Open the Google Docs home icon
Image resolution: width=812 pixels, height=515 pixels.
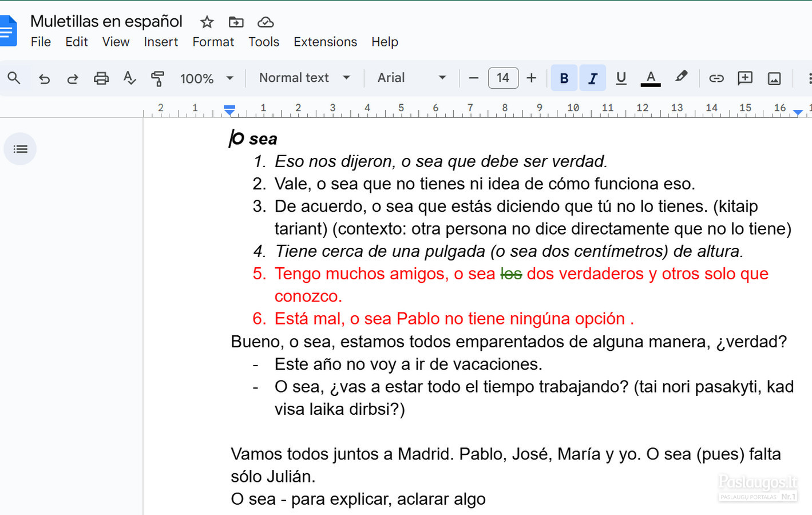tap(8, 31)
